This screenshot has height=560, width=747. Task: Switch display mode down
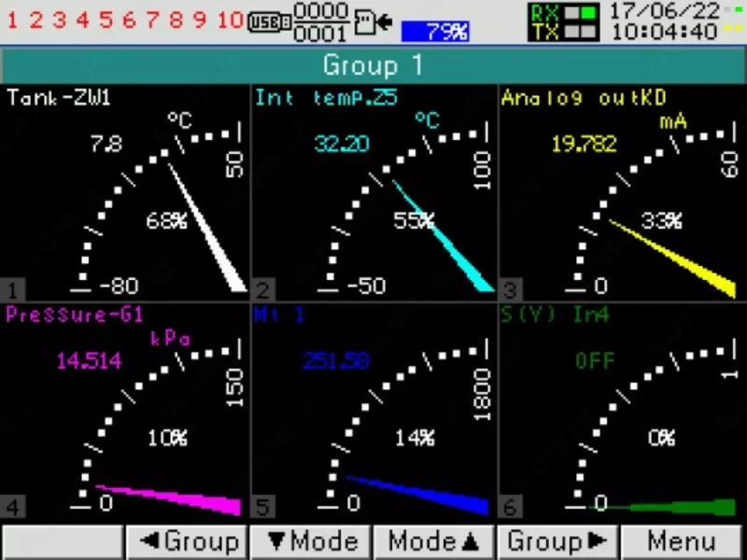(x=311, y=541)
